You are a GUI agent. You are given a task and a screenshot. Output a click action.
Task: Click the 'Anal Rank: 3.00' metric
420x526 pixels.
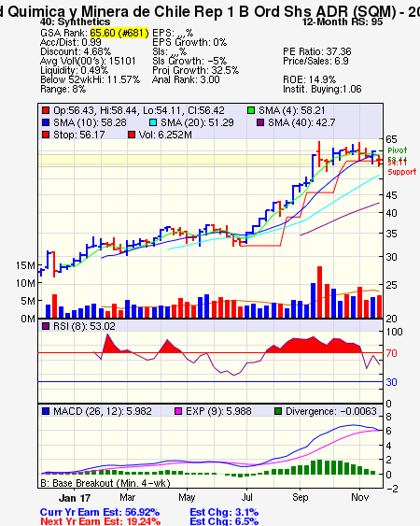(186, 79)
